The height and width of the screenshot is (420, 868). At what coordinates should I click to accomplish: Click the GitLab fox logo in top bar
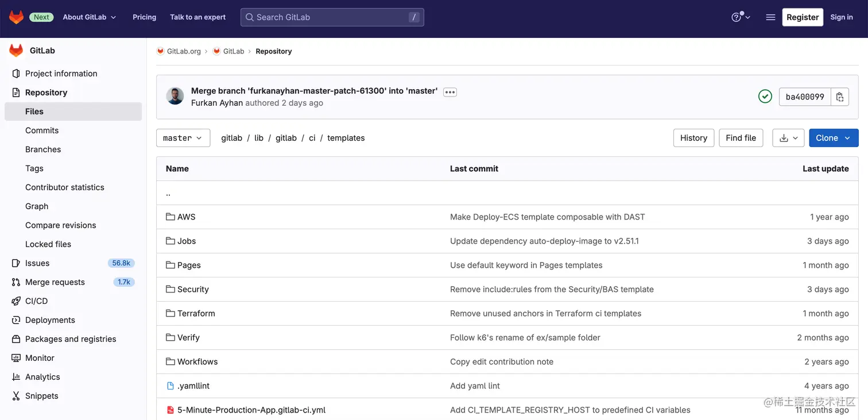[x=16, y=17]
